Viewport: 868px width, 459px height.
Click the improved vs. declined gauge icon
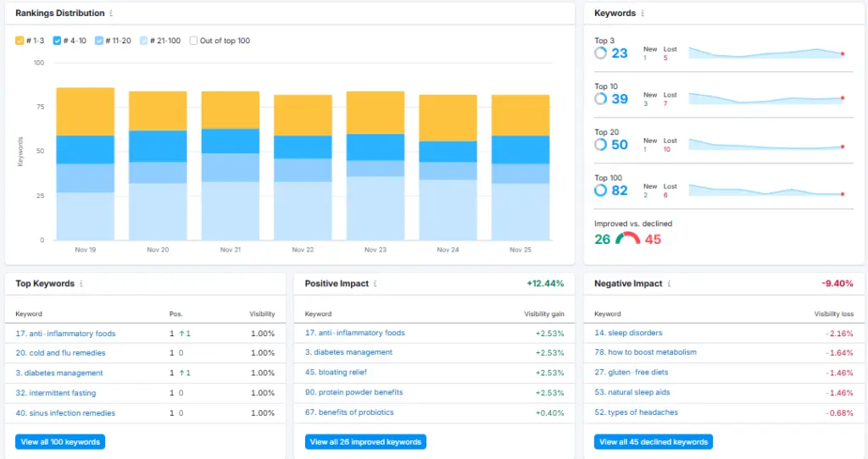pos(628,240)
